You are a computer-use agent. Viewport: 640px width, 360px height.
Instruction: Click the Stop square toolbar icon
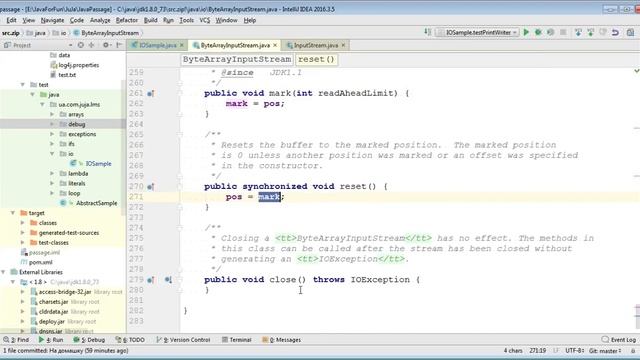(x=563, y=32)
